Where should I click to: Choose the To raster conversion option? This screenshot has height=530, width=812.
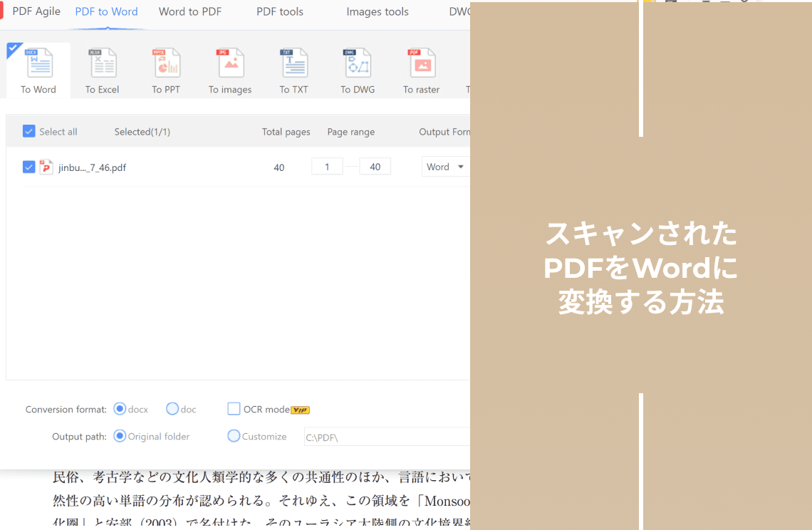[422, 69]
